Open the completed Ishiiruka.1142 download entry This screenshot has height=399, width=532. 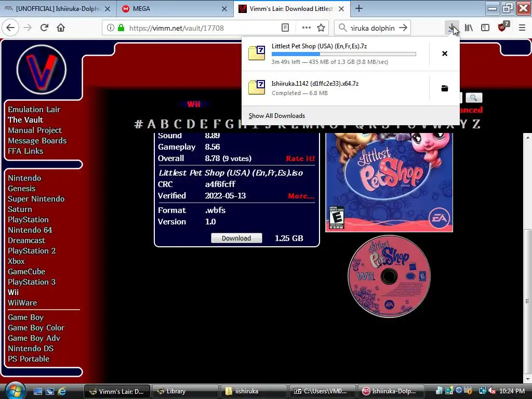point(335,88)
